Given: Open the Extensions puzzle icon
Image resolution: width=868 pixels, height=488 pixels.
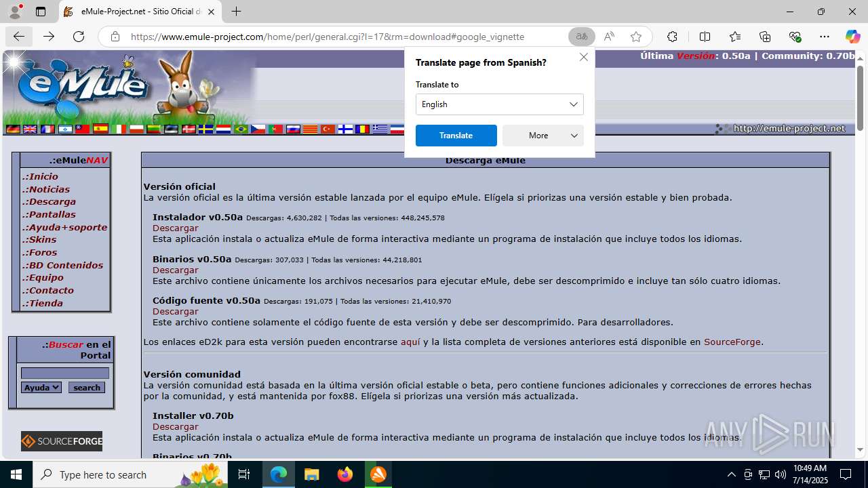Looking at the screenshot, I should coord(672,37).
